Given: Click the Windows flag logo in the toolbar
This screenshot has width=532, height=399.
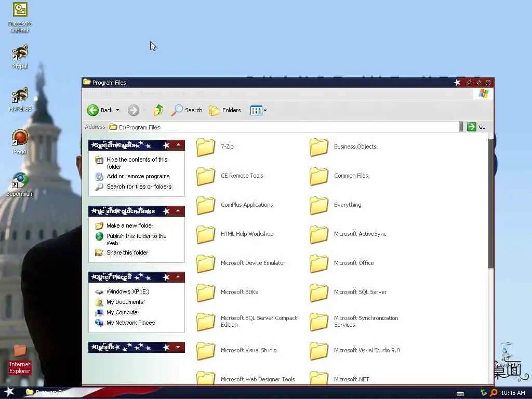Looking at the screenshot, I should [484, 94].
